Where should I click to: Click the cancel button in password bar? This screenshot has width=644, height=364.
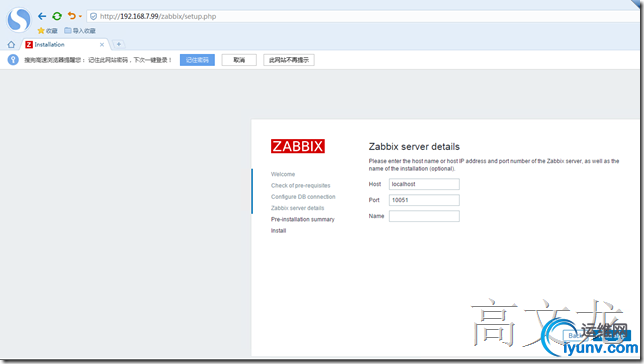pyautogui.click(x=239, y=60)
